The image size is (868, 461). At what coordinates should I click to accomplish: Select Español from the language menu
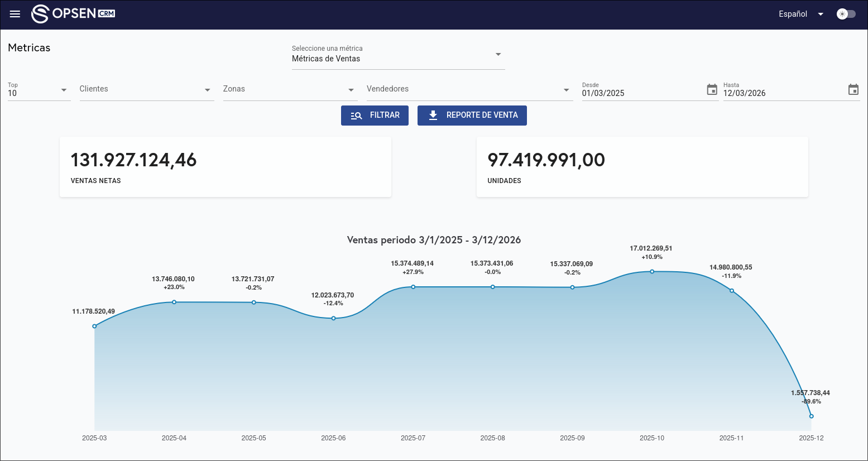793,14
